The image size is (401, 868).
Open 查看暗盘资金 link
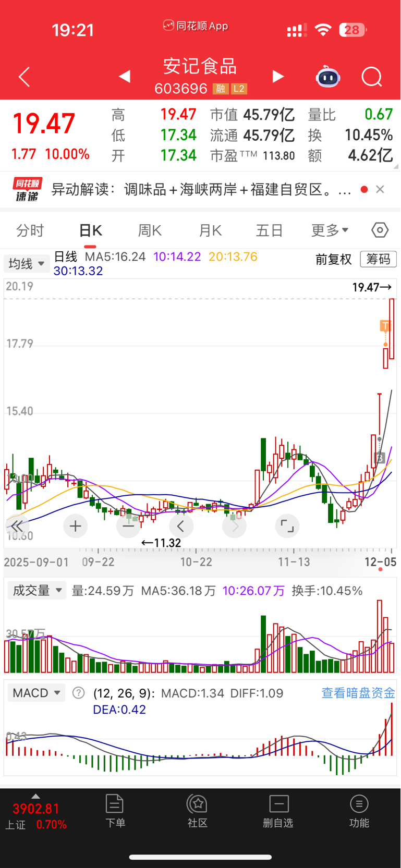(x=358, y=693)
